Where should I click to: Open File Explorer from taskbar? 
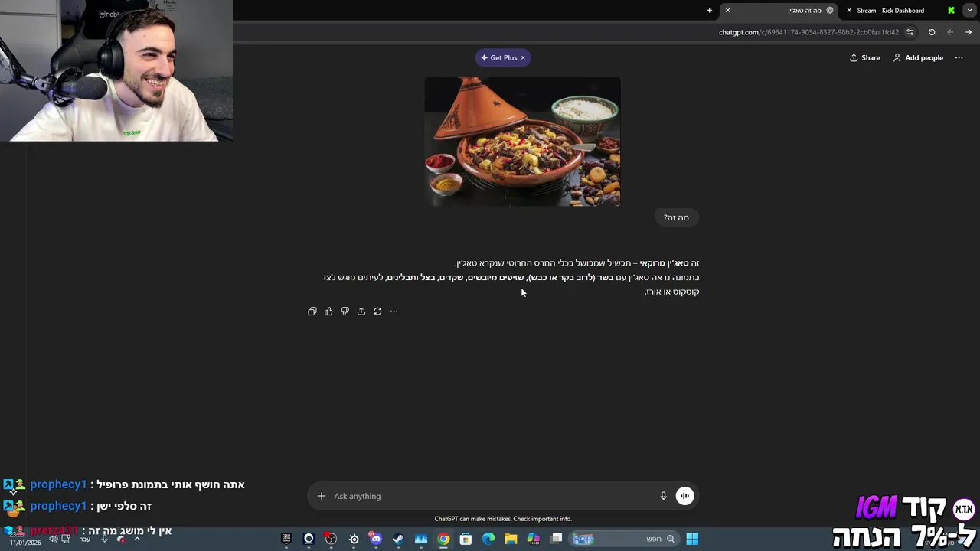tap(511, 539)
